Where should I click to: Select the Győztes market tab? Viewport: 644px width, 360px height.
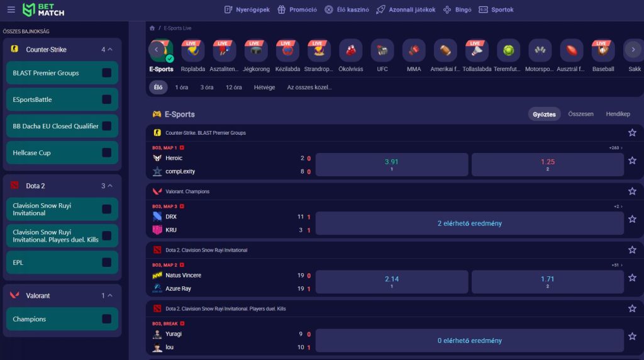tap(544, 115)
